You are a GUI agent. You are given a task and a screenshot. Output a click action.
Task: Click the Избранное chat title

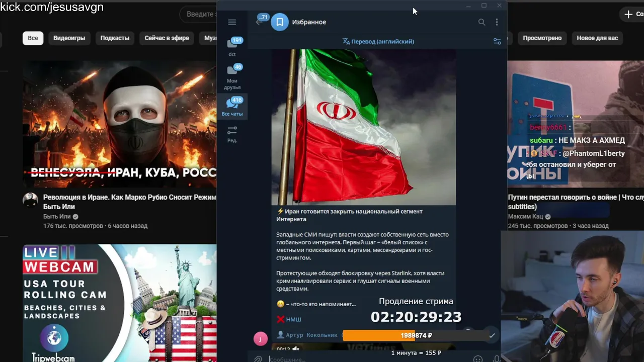click(x=309, y=22)
